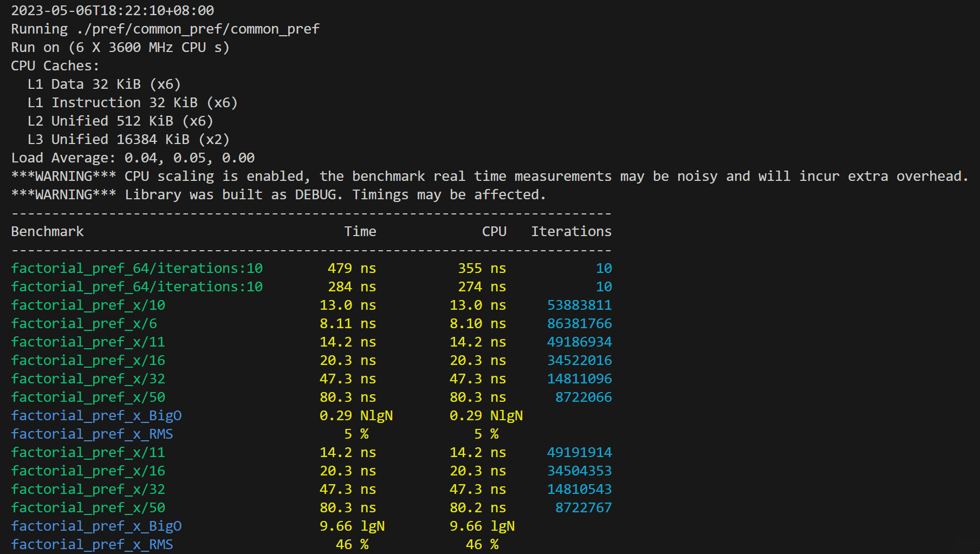Click factorial_pref_x_BigO in the 0.29 NlgN row
The height and width of the screenshot is (554, 980).
96,415
